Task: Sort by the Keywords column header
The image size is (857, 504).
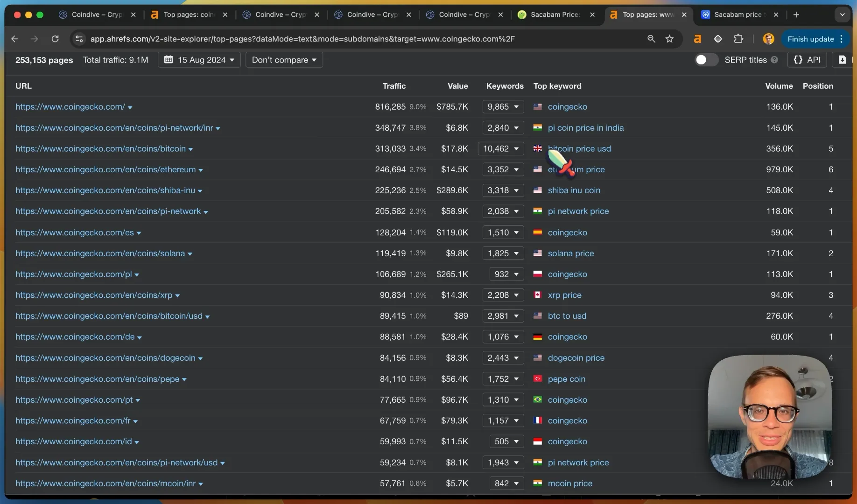Action: pos(505,86)
